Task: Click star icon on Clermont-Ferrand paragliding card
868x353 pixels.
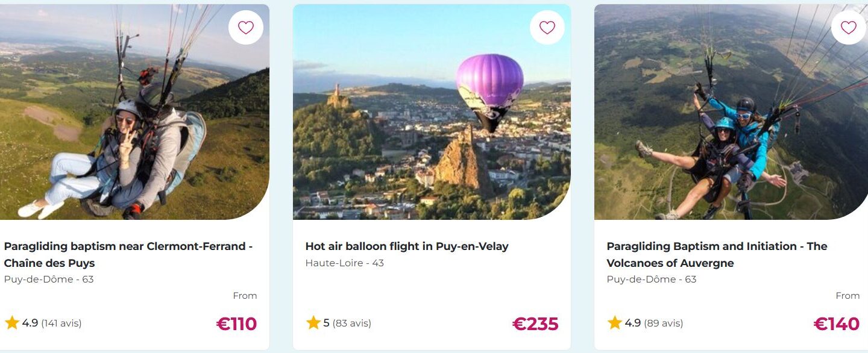Action: pos(12,323)
